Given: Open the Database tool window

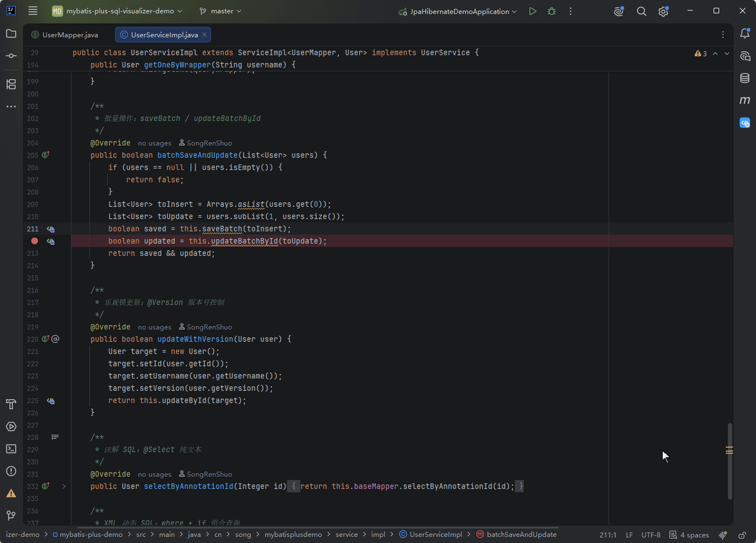Looking at the screenshot, I should click(x=745, y=78).
